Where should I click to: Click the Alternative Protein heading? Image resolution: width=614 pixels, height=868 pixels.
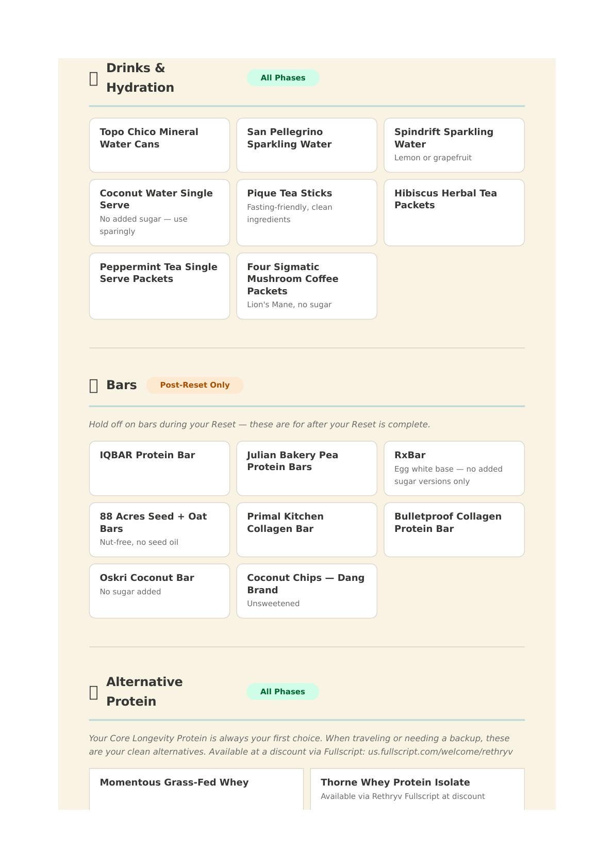tap(144, 692)
